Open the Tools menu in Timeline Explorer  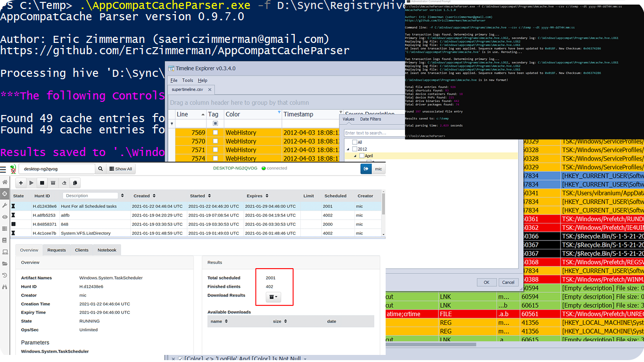point(188,81)
